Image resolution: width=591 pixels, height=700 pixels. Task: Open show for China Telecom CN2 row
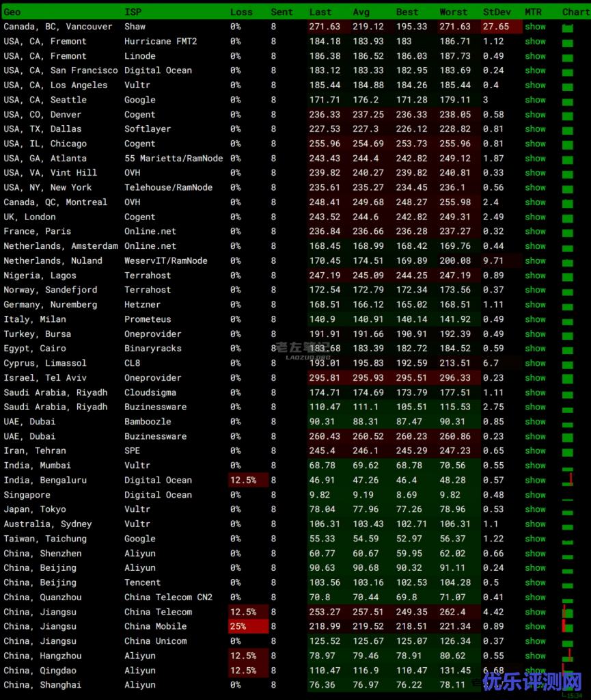535,597
